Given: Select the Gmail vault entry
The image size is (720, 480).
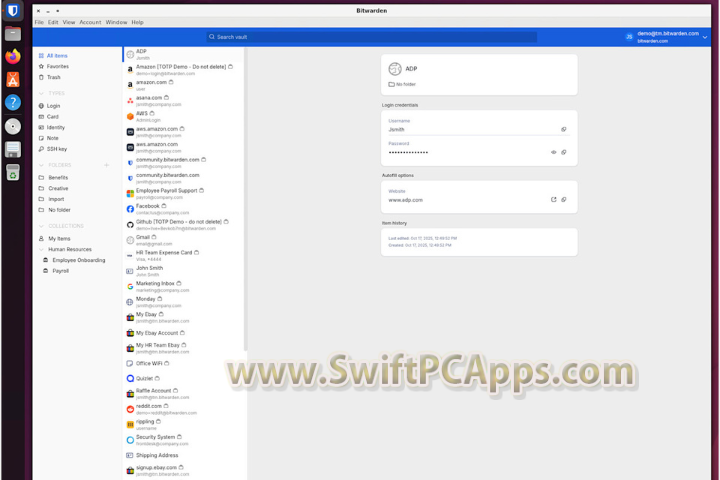Looking at the screenshot, I should (184, 240).
